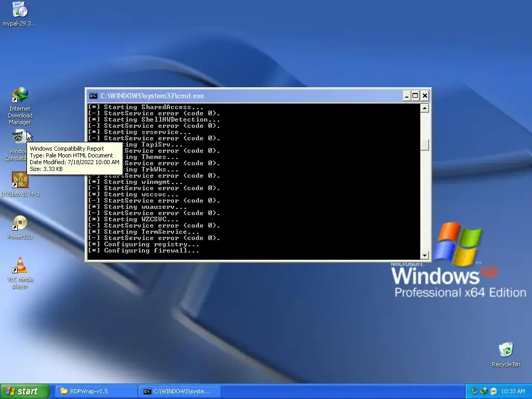This screenshot has width=532, height=399.
Task: Click the 'Configuring firewall...' console line
Action: [x=143, y=251]
